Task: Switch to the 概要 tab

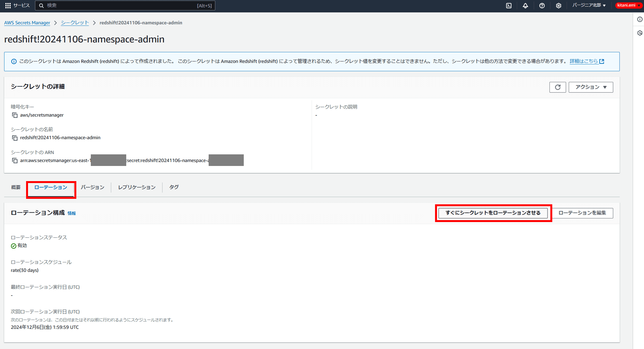Action: [x=16, y=187]
